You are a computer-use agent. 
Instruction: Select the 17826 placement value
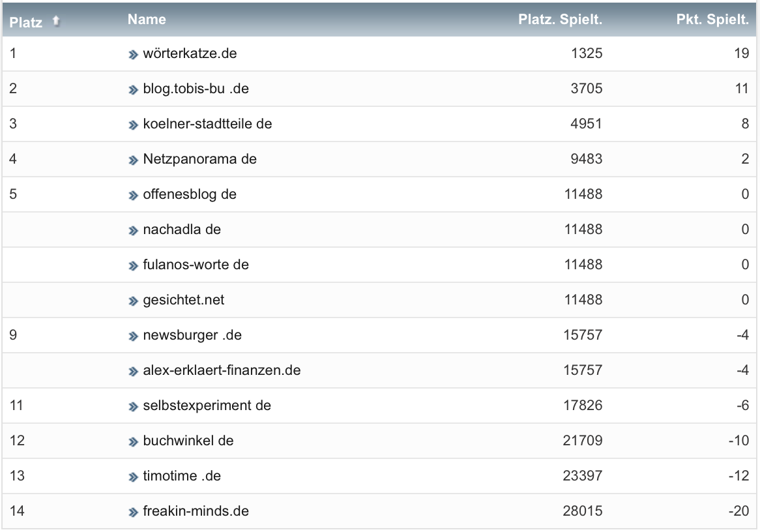pyautogui.click(x=583, y=406)
